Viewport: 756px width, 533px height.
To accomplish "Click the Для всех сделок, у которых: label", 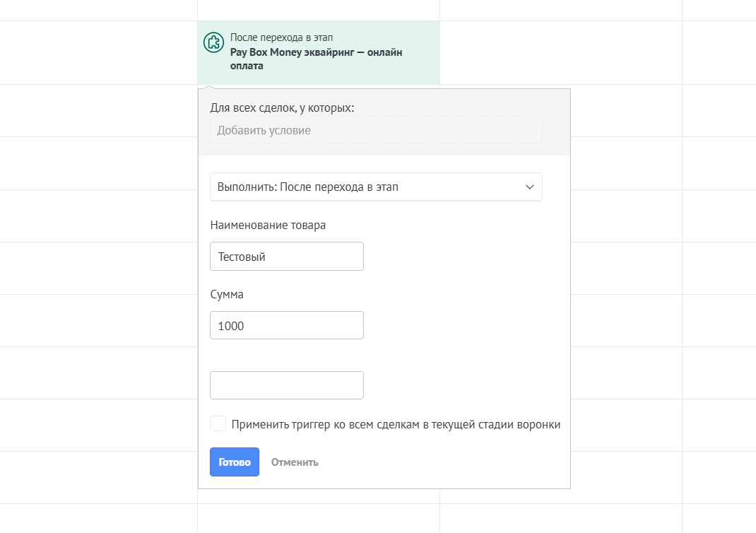I will (282, 107).
